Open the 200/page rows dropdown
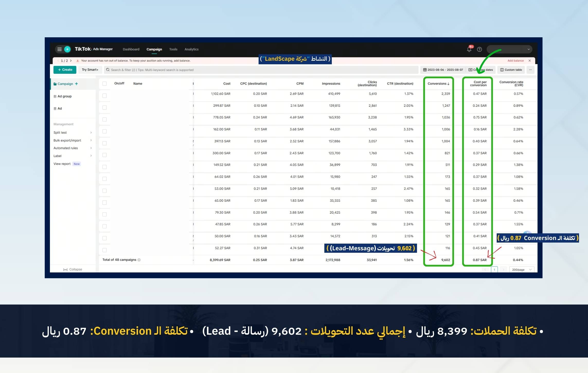Viewport: 588px width, 373px height. pos(521,270)
